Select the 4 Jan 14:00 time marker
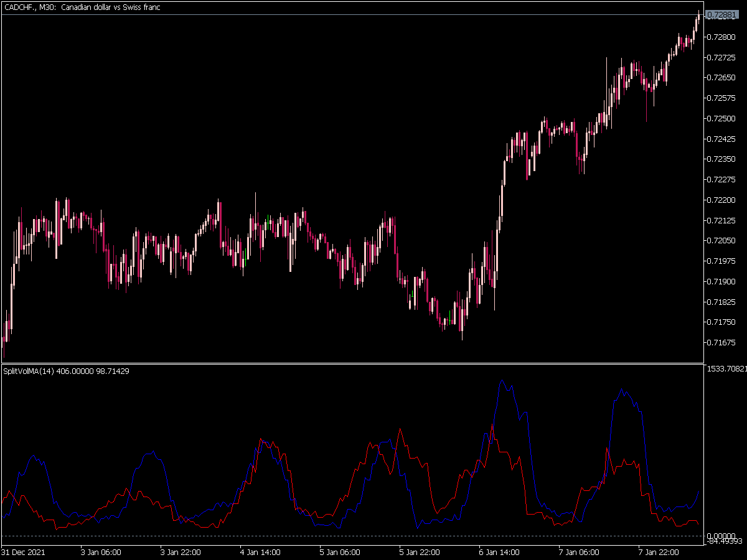The image size is (747, 560). [x=260, y=552]
